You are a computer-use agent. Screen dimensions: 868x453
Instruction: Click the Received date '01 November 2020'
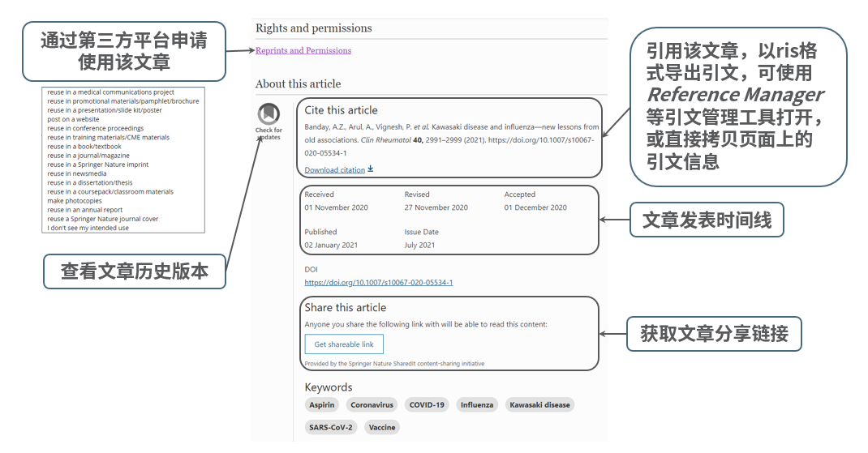(336, 207)
